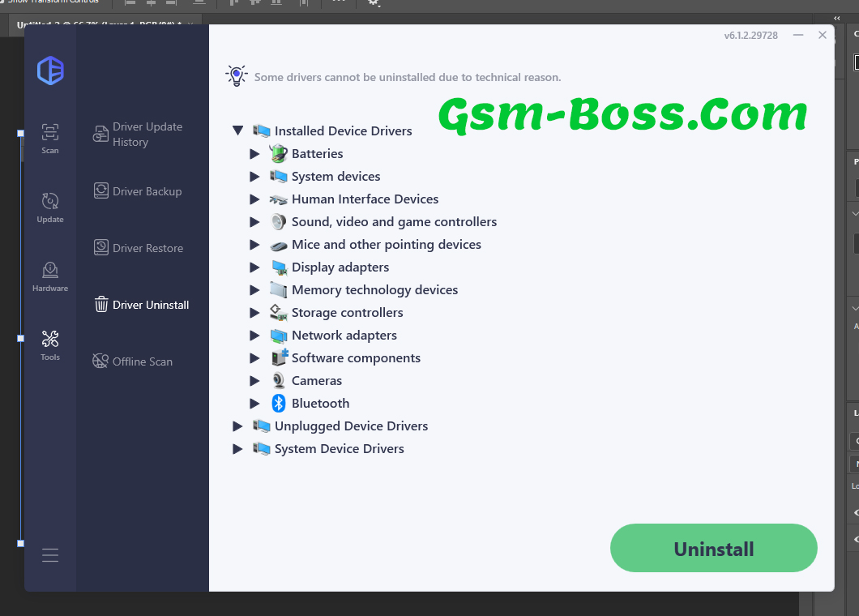
Task: Click the Cameras webcam icon
Action: (x=279, y=380)
